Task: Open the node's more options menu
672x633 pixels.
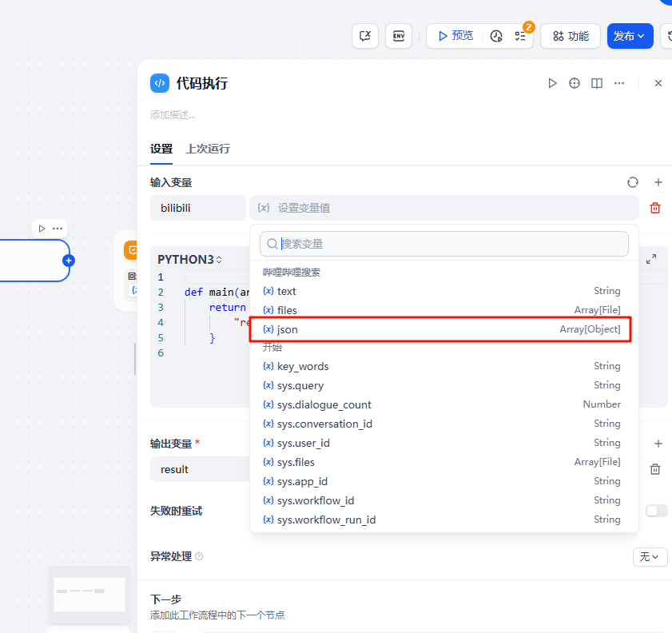Action: coord(618,83)
